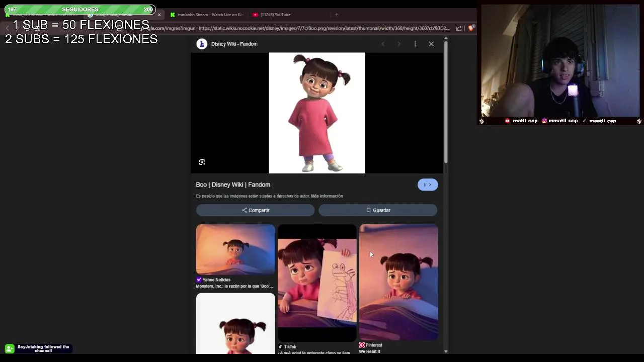Close the Google Image Result tab
Viewport: 644px width, 362px height.
159,15
